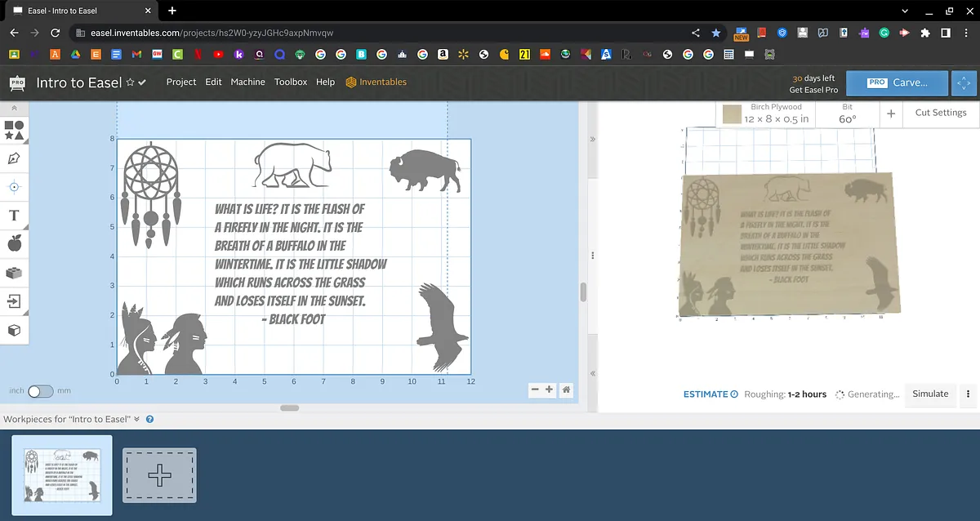The image size is (980, 521).
Task: Bookmark this page with the star
Action: [x=716, y=33]
